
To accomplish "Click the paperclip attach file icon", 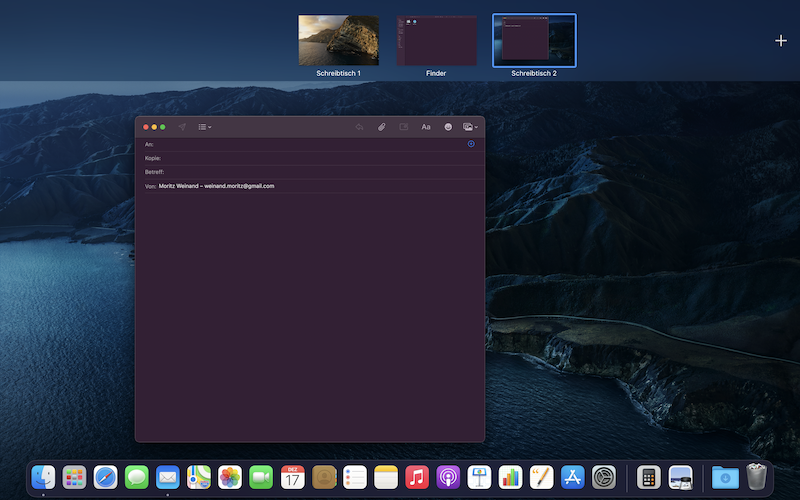I will pyautogui.click(x=381, y=127).
